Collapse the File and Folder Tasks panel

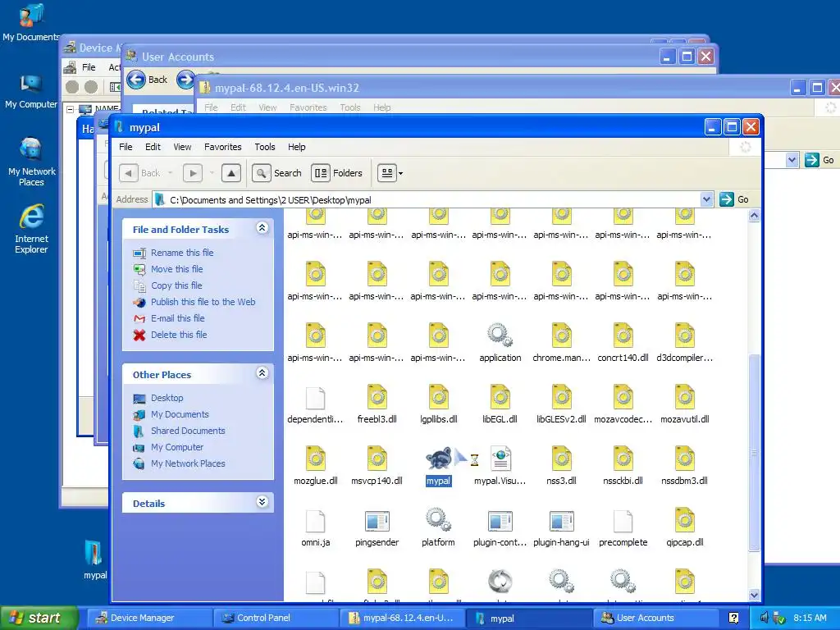click(x=262, y=228)
